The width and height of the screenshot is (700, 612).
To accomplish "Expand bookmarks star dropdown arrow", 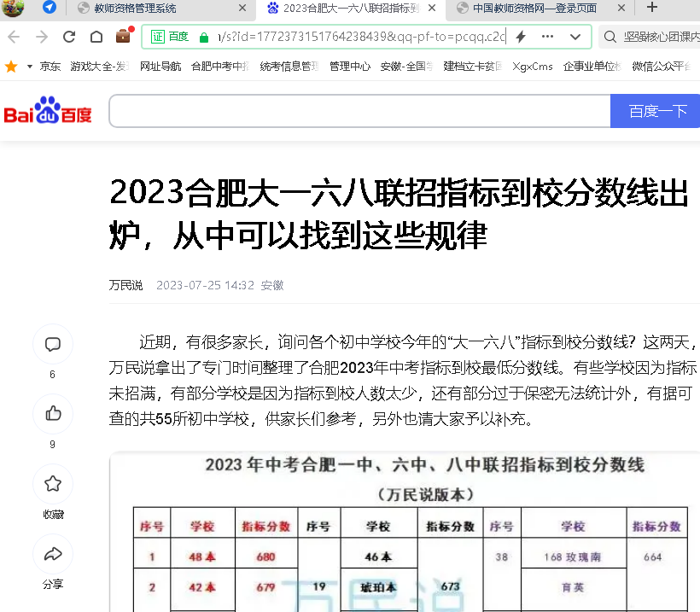I will click(x=29, y=66).
